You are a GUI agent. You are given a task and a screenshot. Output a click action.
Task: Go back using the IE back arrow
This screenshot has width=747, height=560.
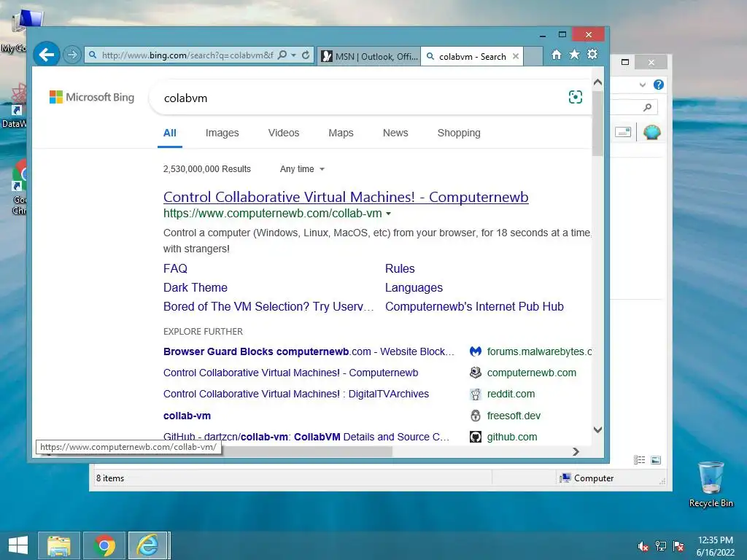coord(46,55)
